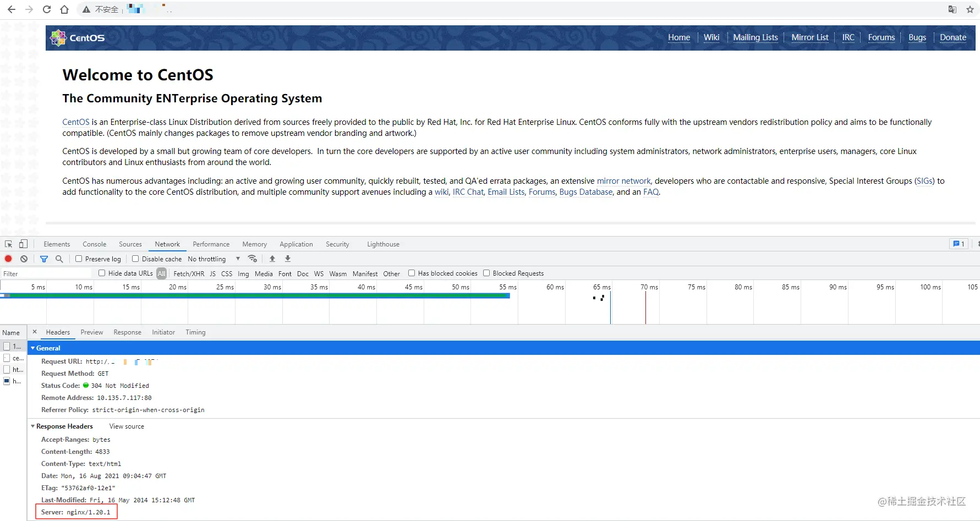The height and width of the screenshot is (521, 980).
Task: Open the Bugs Database link
Action: tap(586, 192)
